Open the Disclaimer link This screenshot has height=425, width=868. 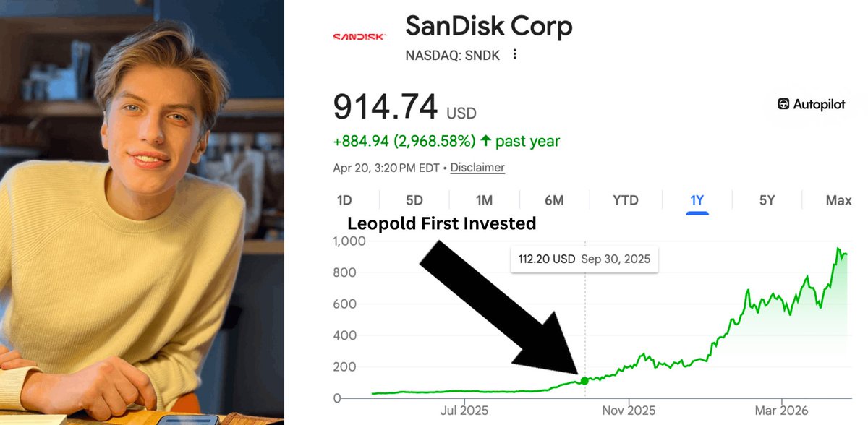coord(477,168)
